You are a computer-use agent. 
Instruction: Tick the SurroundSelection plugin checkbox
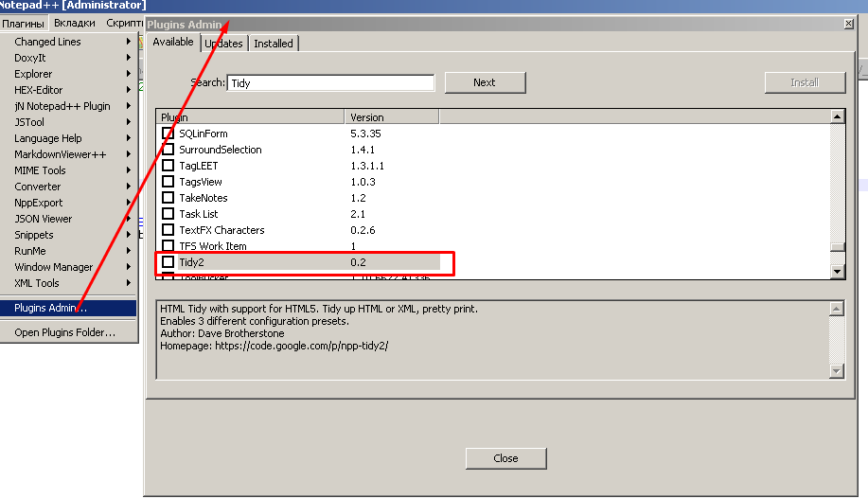click(168, 150)
